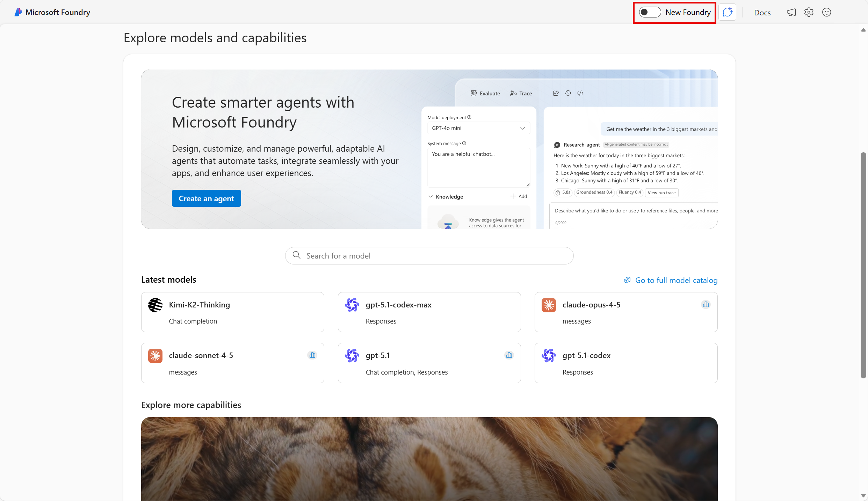View benchmarks icon on claude-opus-4-5 card
This screenshot has height=501, width=868.
click(x=706, y=304)
